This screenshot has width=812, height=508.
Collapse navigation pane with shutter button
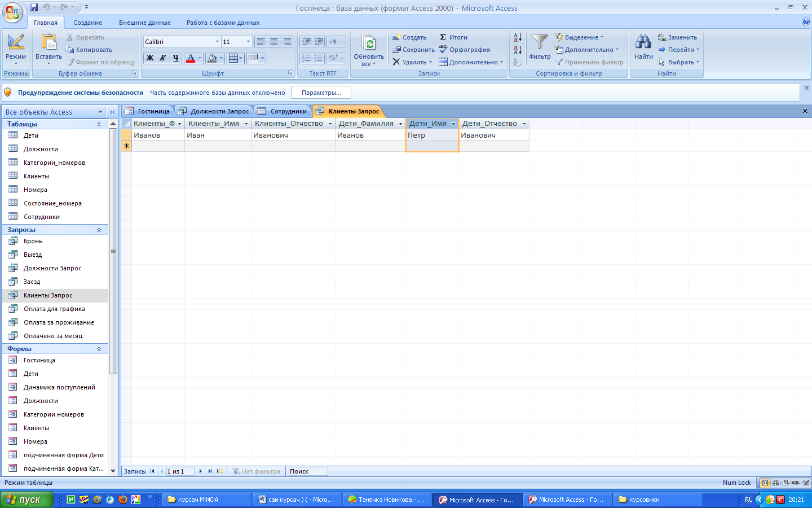click(x=112, y=112)
